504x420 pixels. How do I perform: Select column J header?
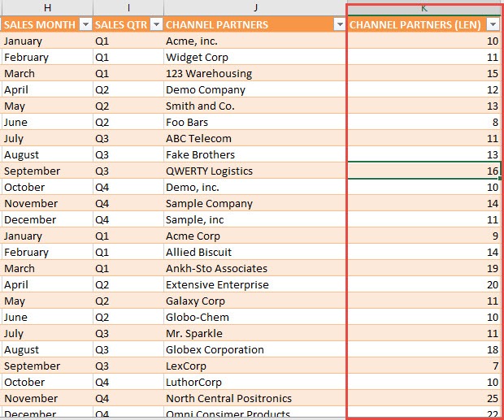255,7
